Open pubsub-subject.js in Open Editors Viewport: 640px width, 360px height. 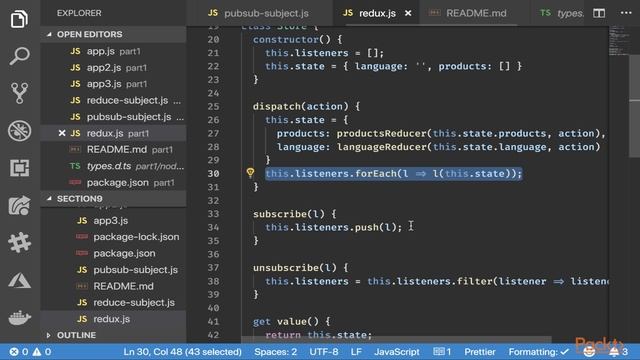[x=113, y=117]
